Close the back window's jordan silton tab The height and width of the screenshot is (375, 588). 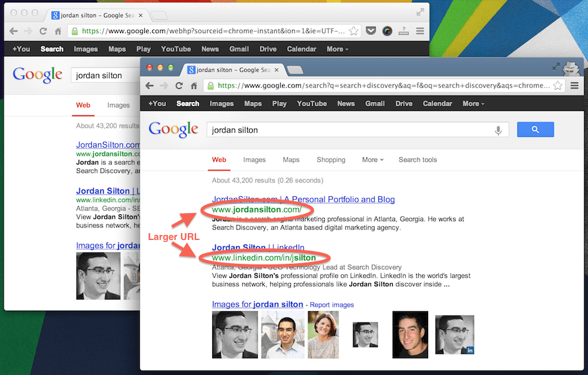pos(140,16)
